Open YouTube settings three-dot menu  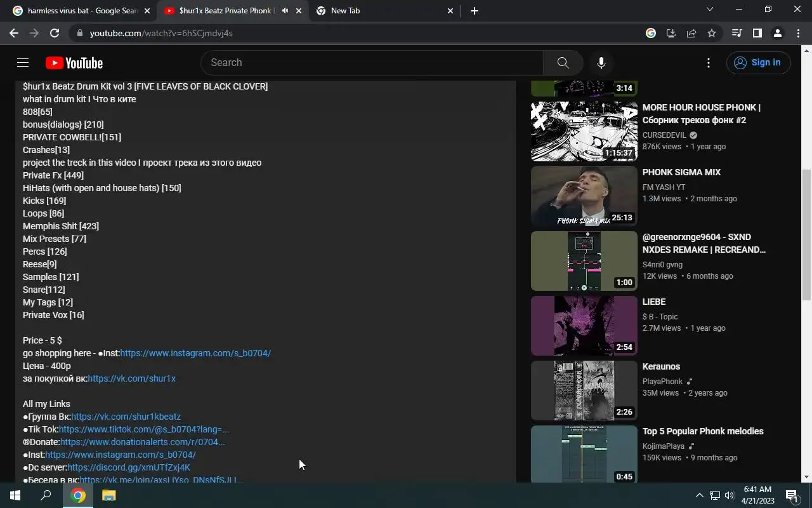coord(709,63)
